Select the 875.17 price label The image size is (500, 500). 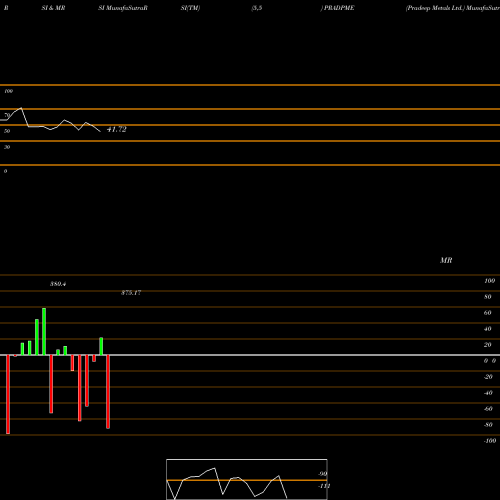[131, 293]
